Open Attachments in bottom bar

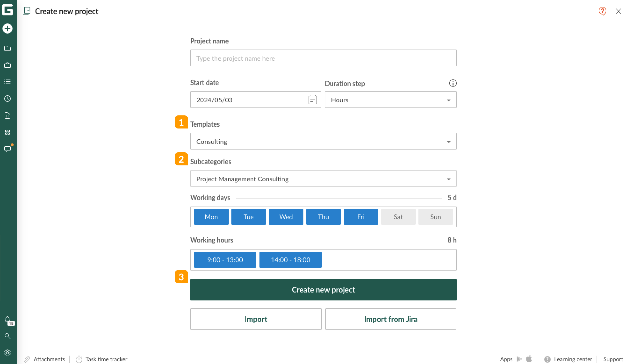coord(45,359)
